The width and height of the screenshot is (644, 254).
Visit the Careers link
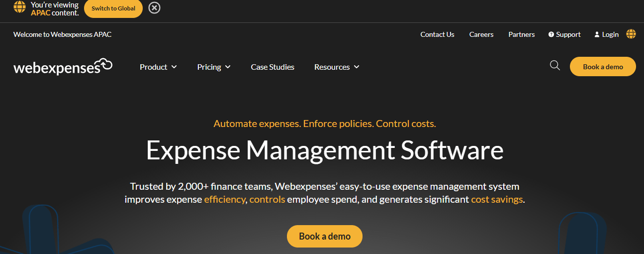click(x=481, y=34)
